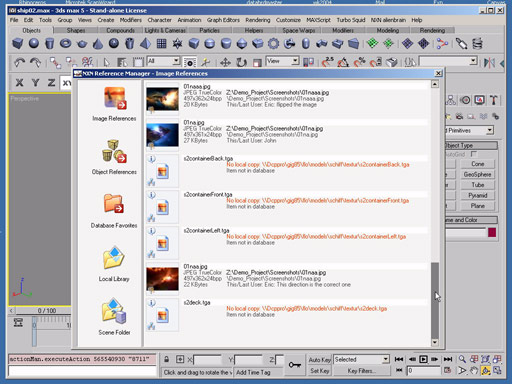Switch to the Shapes tab
This screenshot has width=512, height=384.
(x=76, y=30)
